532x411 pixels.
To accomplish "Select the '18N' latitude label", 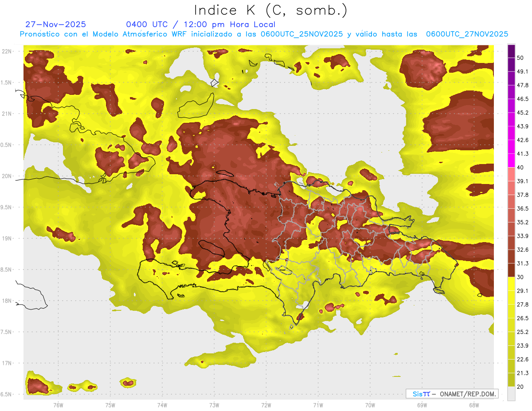I will click(x=7, y=301).
